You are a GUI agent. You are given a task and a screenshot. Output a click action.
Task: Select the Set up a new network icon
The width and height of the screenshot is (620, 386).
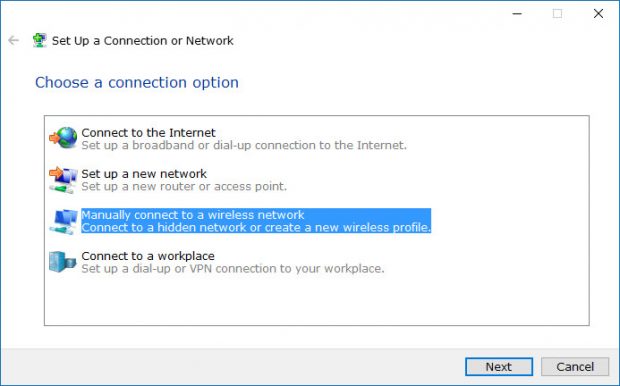pos(63,180)
